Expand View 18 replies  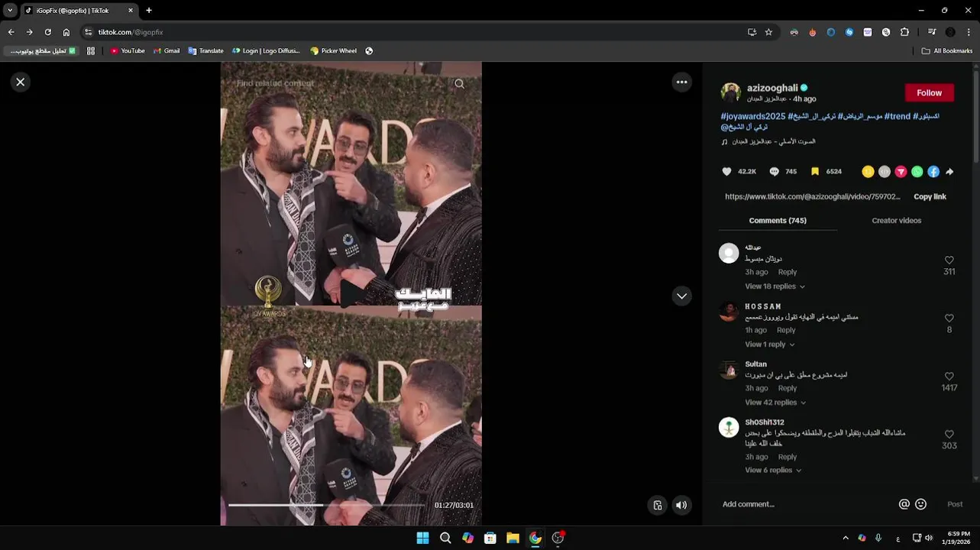click(775, 286)
